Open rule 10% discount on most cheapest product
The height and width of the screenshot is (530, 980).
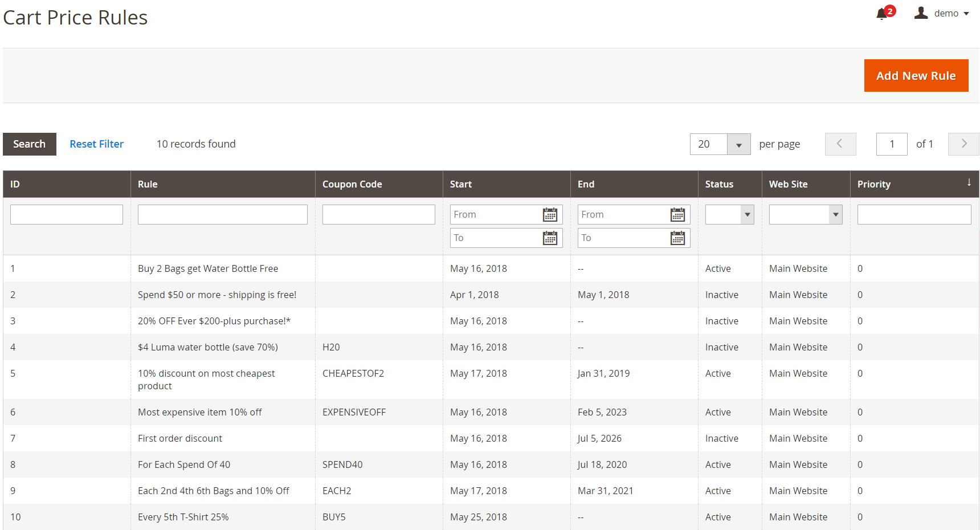pyautogui.click(x=206, y=380)
